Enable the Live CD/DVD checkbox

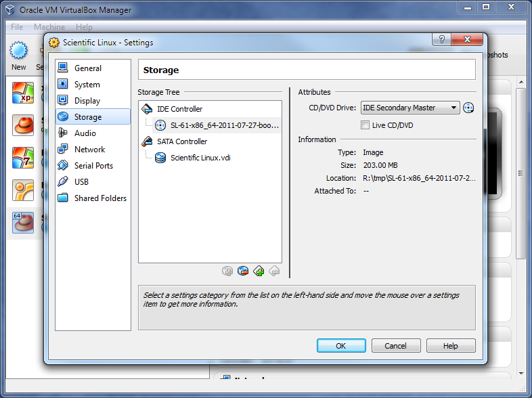[365, 125]
